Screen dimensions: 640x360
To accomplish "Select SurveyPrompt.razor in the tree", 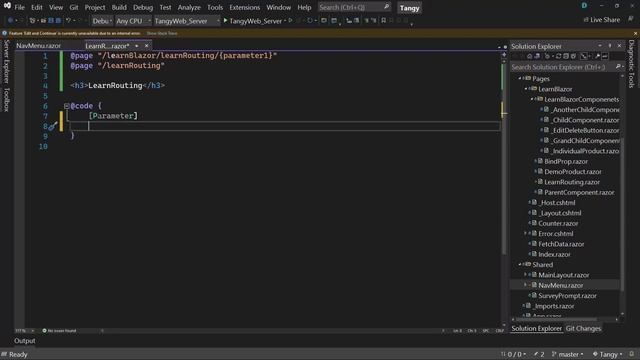I will point(567,296).
